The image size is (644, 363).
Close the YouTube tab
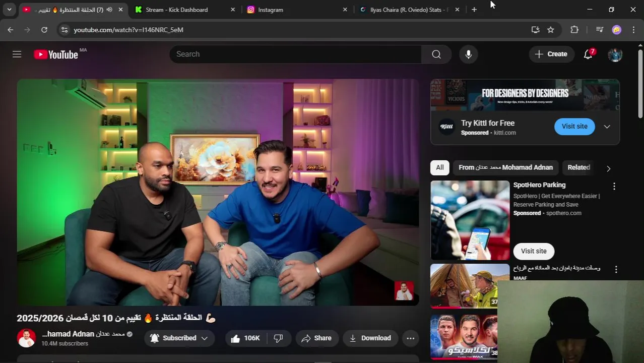tap(121, 10)
